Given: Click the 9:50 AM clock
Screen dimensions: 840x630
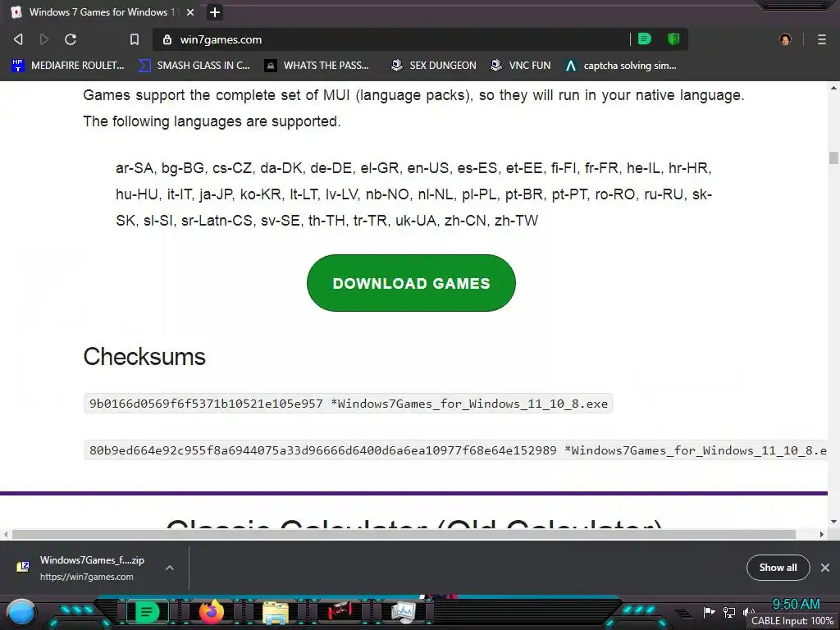Looking at the screenshot, I should 796,605.
